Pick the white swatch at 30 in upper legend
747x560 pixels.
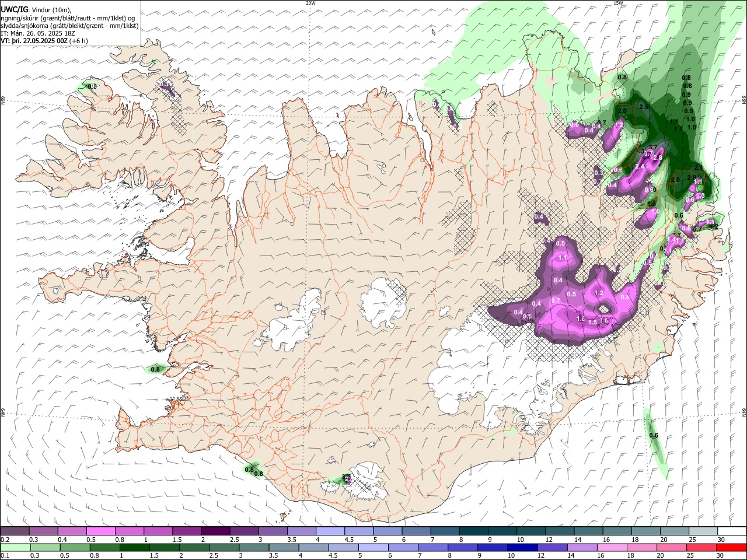(731, 531)
